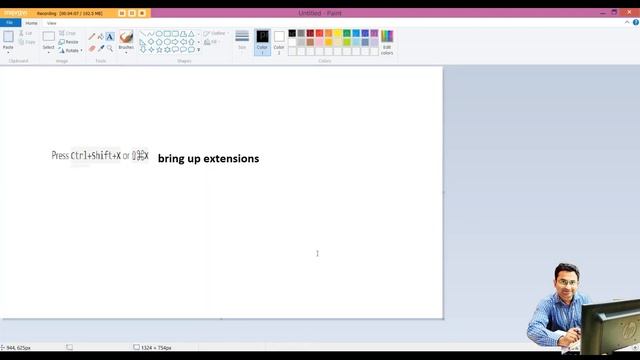Select the Pencil tool

[92, 37]
